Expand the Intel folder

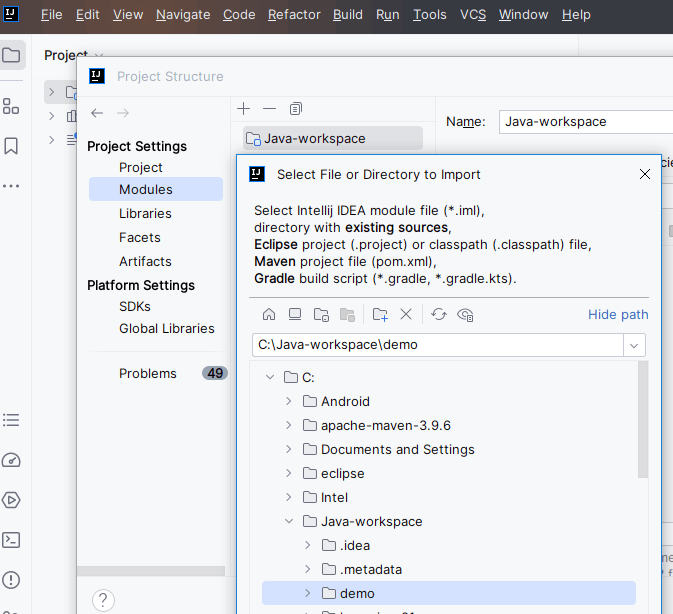coord(289,498)
